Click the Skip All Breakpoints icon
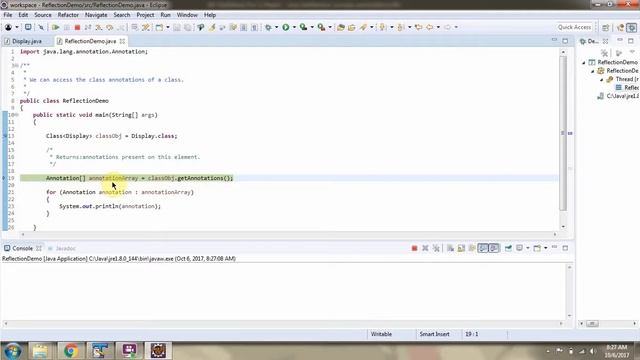The image size is (640, 360). click(41, 27)
